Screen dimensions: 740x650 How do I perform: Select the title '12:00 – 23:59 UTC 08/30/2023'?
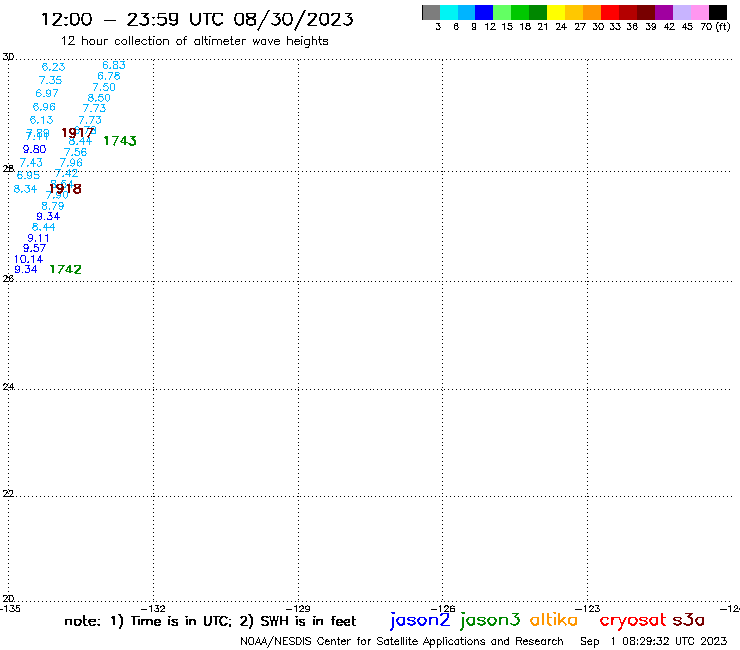(x=197, y=19)
